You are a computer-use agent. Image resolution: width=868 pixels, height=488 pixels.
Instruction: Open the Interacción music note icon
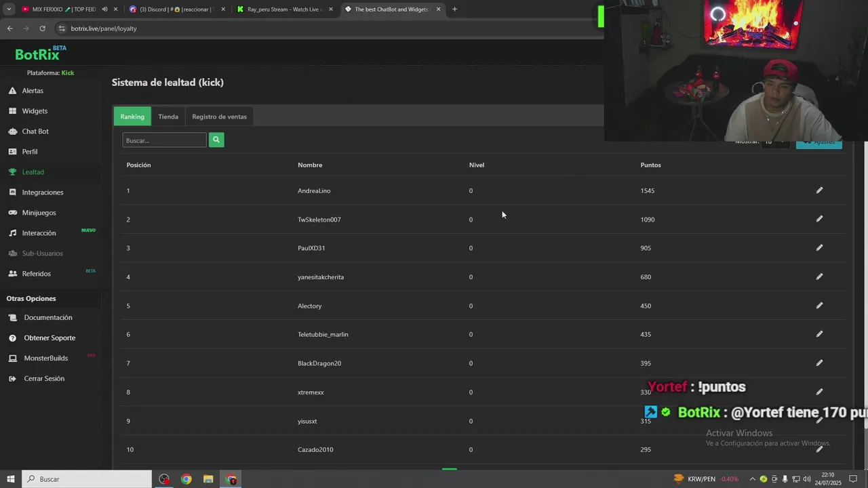click(x=12, y=233)
